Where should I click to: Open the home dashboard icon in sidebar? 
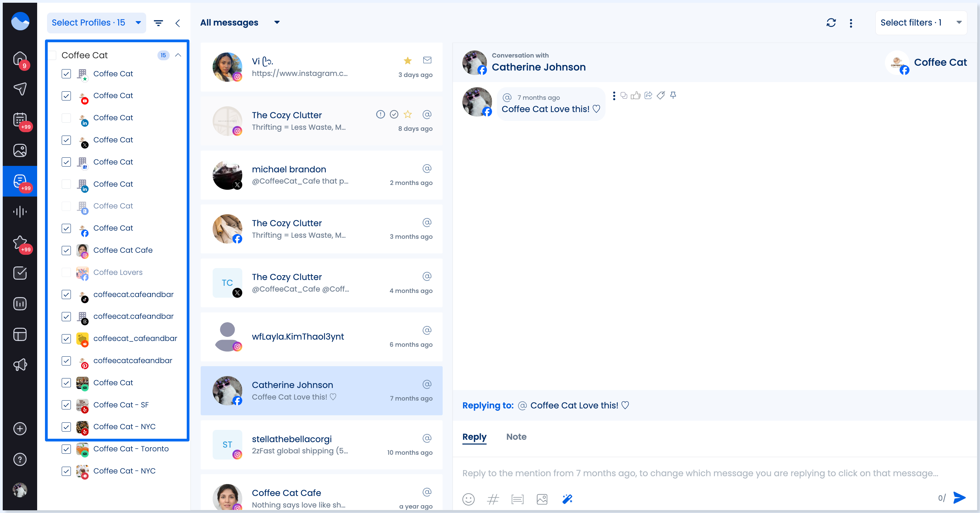(x=20, y=59)
